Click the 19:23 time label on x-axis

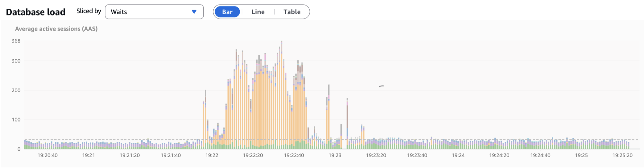335,155
